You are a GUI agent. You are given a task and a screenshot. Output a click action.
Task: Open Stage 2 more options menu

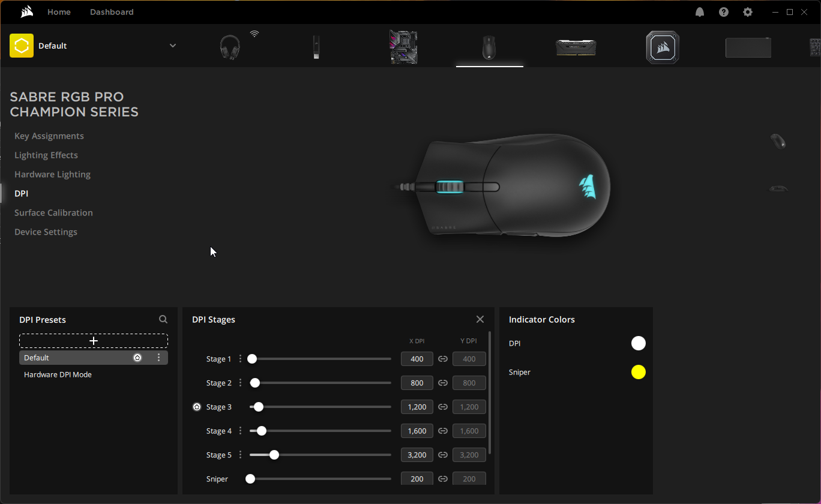[241, 383]
